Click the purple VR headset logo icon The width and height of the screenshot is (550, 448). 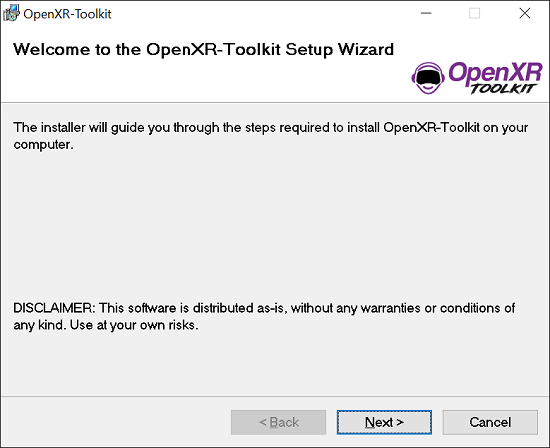[x=428, y=78]
